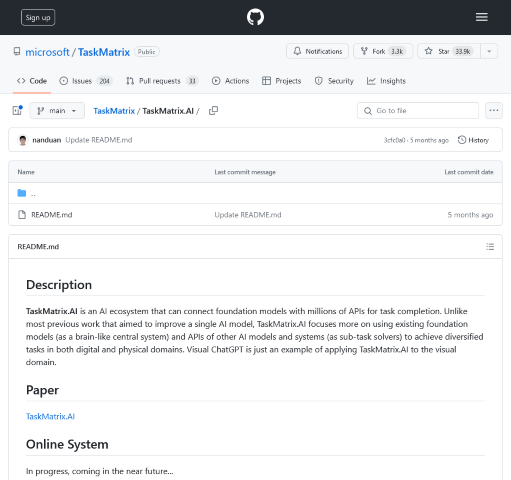Click the Sign up button
This screenshot has width=511, height=480.
(x=38, y=18)
